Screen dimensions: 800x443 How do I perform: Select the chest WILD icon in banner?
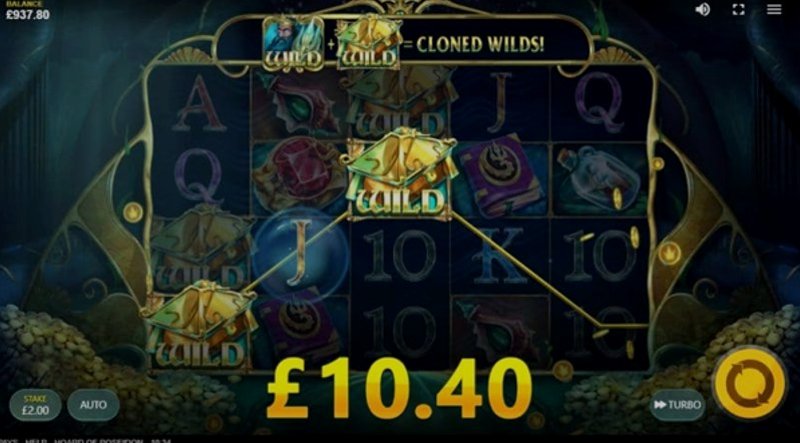point(368,43)
